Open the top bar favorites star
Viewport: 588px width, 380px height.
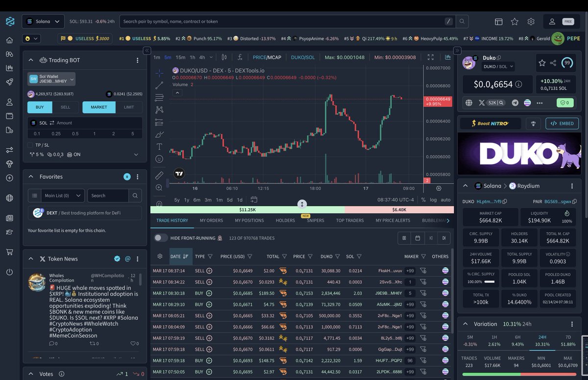[514, 22]
